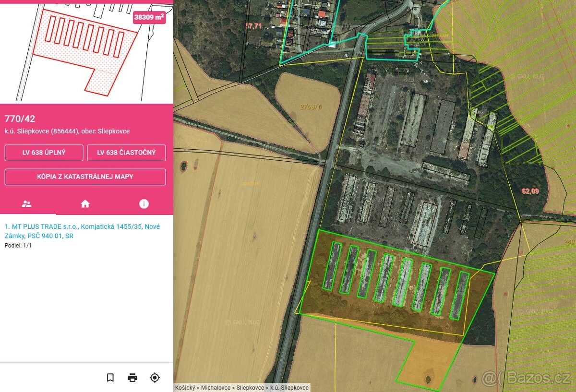The image size is (576, 392).
Task: Click the 38309 m² area badge
Action: (x=149, y=18)
